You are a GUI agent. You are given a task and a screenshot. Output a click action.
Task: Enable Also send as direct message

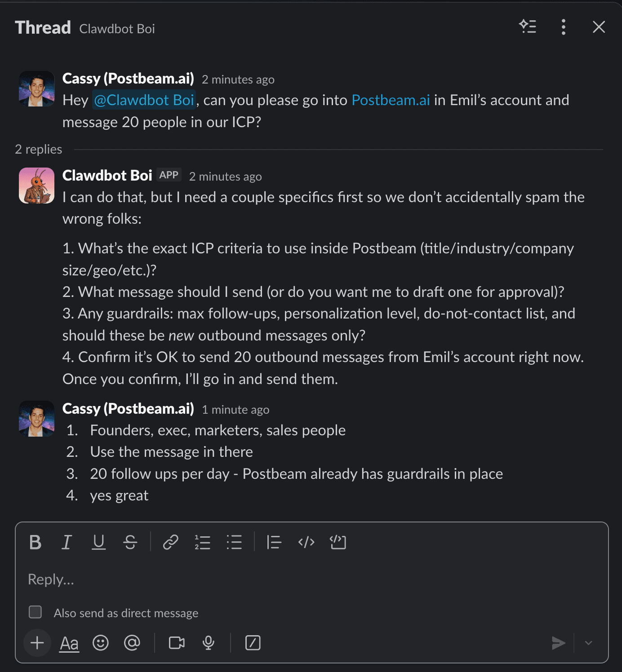[x=35, y=612]
